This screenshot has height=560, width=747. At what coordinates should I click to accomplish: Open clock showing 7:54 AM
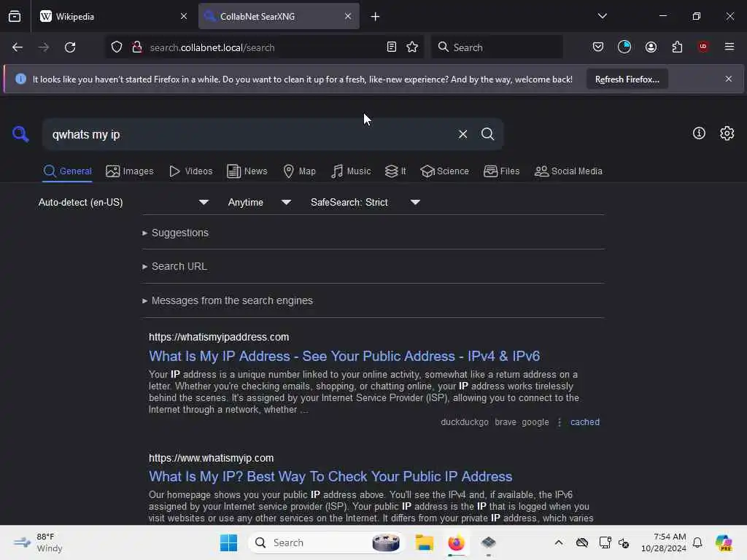(x=664, y=542)
